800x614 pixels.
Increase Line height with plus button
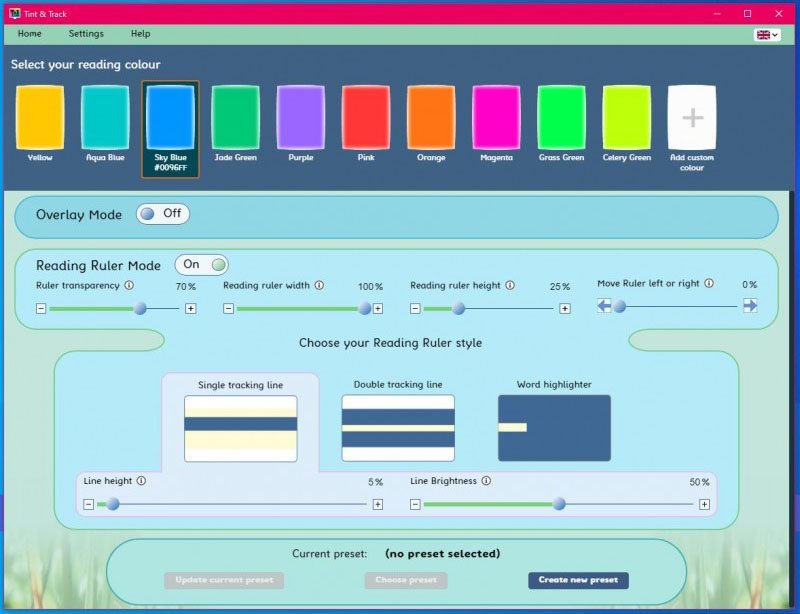point(378,504)
